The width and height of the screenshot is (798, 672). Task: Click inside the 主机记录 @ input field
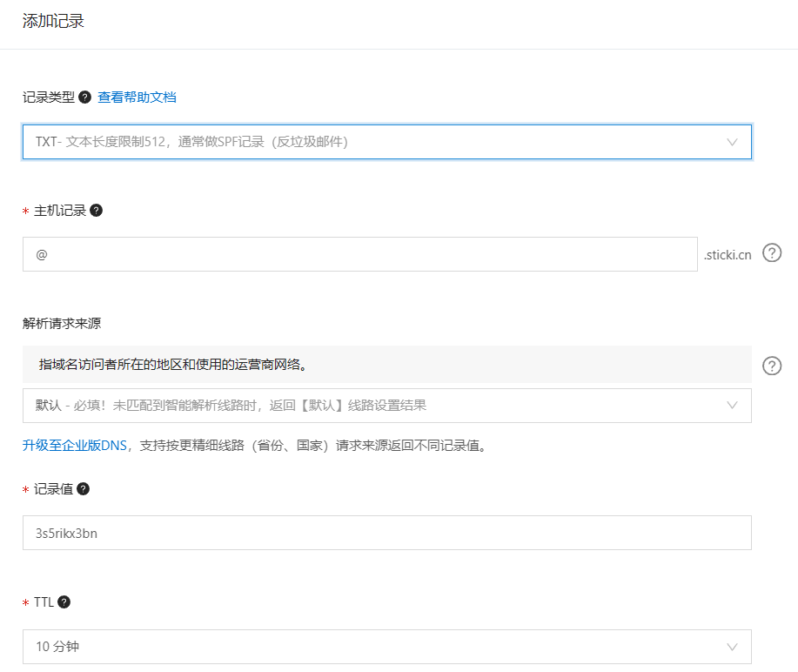(348, 252)
